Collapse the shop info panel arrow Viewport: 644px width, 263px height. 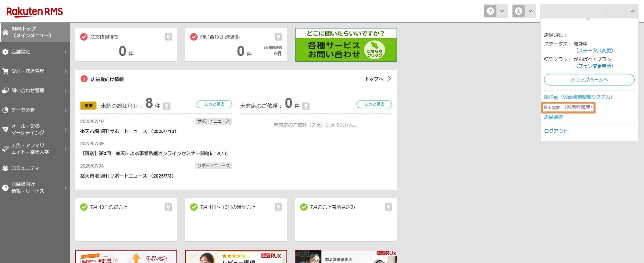633,11
